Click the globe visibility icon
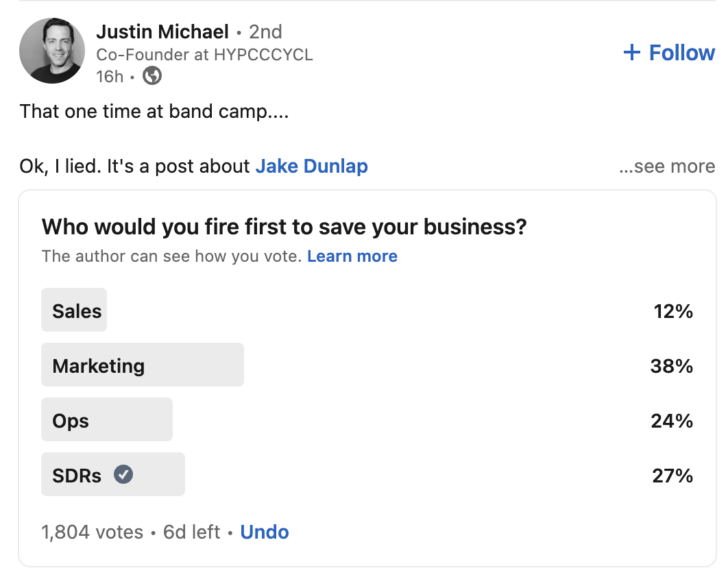 click(x=151, y=75)
